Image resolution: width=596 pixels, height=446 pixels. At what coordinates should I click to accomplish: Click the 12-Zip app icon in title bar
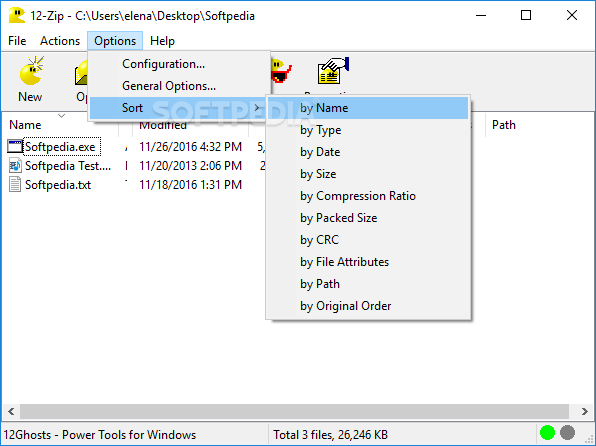(17, 16)
